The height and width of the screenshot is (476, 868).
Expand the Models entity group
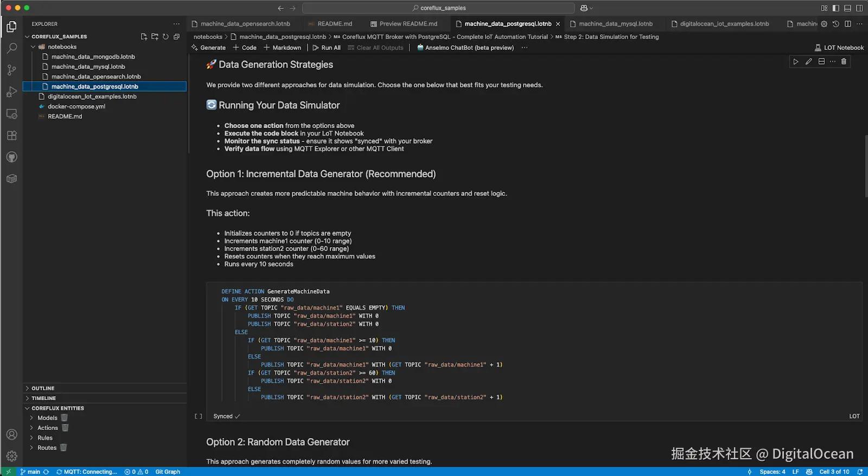31,418
